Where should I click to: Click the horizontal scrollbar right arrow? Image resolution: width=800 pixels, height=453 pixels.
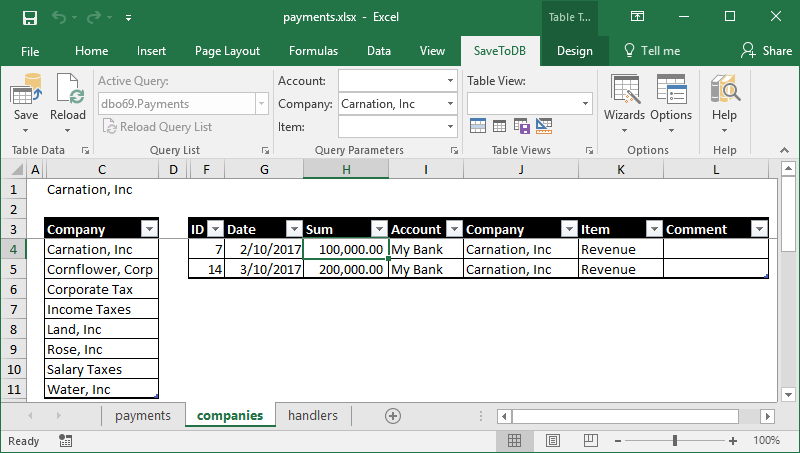pyautogui.click(x=767, y=416)
